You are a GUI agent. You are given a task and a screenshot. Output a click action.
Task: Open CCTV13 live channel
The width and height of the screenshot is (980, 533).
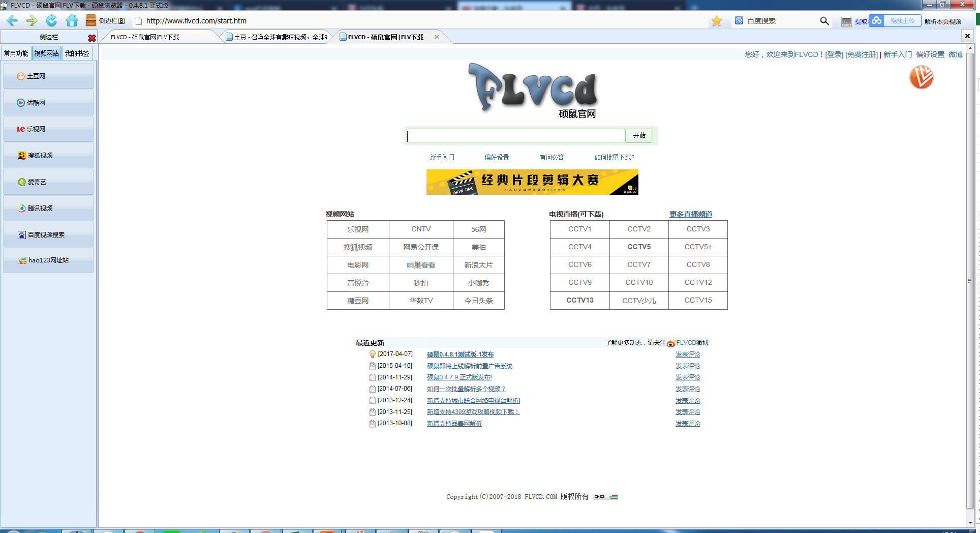coord(580,300)
